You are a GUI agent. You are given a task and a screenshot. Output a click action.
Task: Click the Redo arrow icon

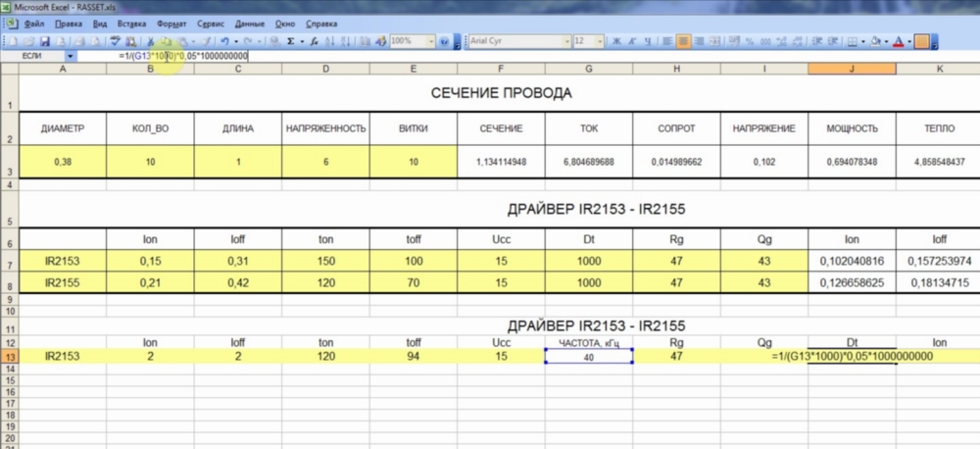[x=248, y=41]
